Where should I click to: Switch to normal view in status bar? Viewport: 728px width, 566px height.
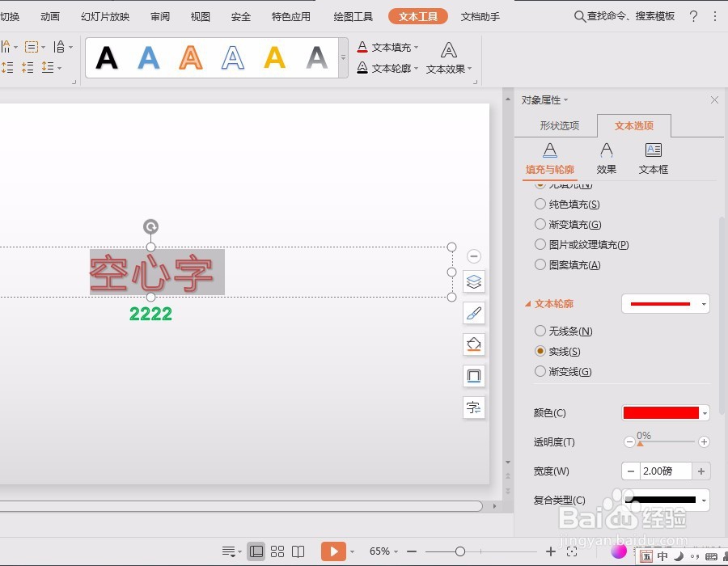256,551
